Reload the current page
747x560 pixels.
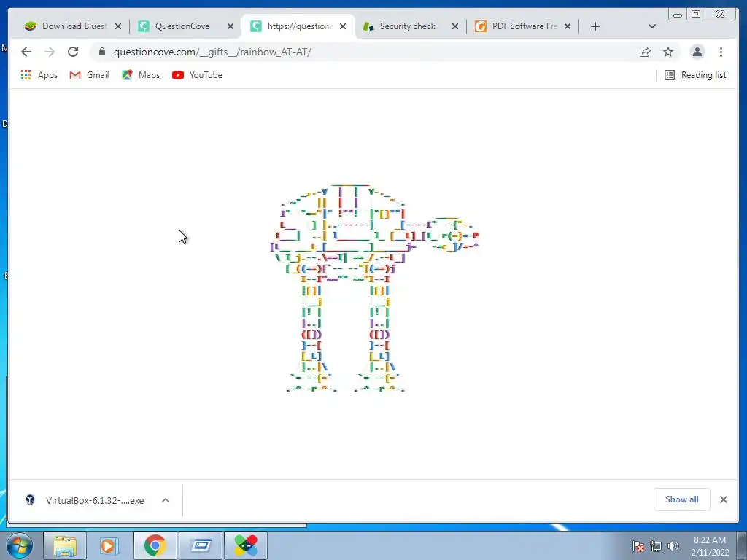click(x=73, y=52)
